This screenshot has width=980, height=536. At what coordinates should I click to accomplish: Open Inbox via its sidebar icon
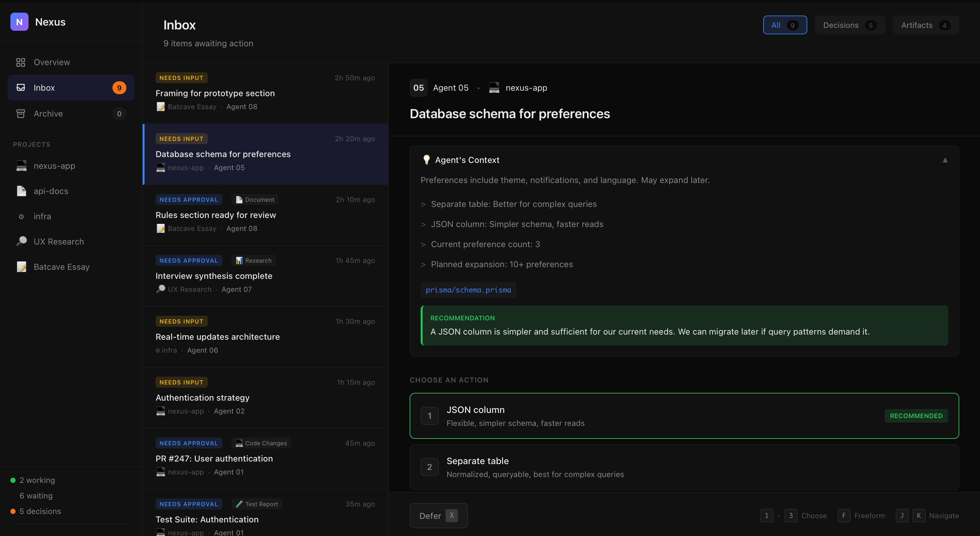click(x=21, y=87)
